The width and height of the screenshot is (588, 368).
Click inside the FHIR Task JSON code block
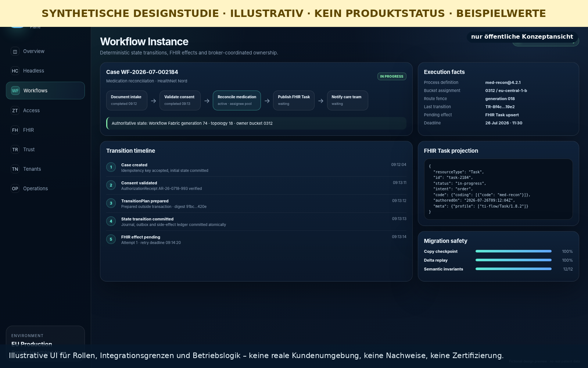[x=498, y=189]
